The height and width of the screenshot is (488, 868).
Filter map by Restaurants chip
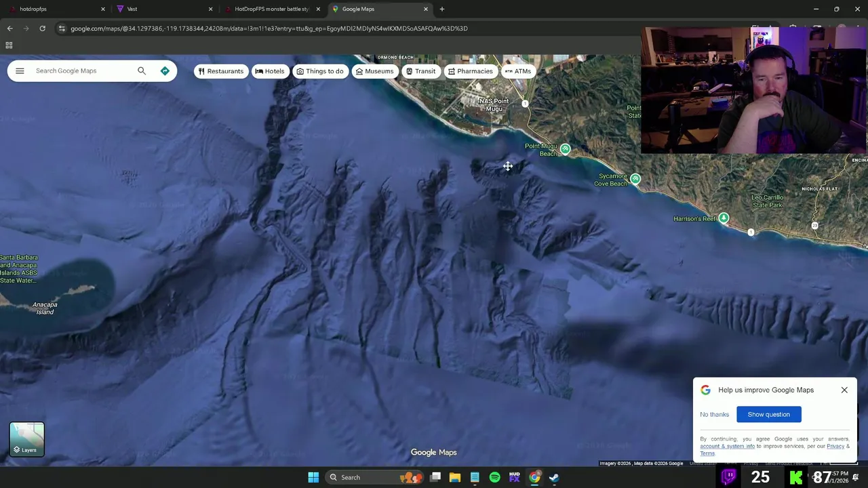220,71
